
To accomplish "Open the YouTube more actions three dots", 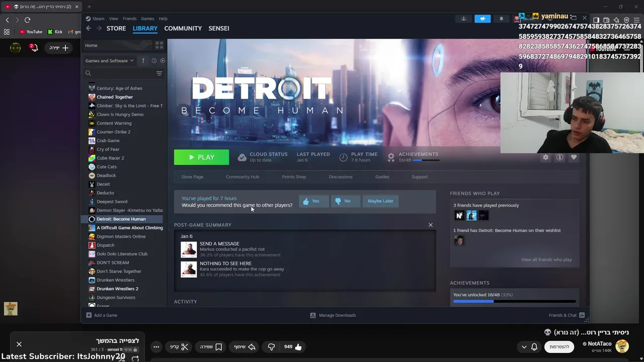I will tap(156, 347).
